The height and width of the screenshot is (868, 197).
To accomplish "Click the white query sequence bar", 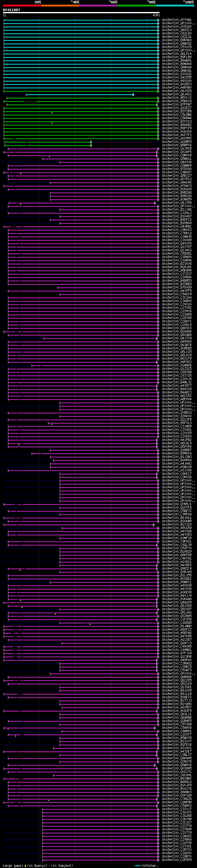I will click(x=81, y=12).
